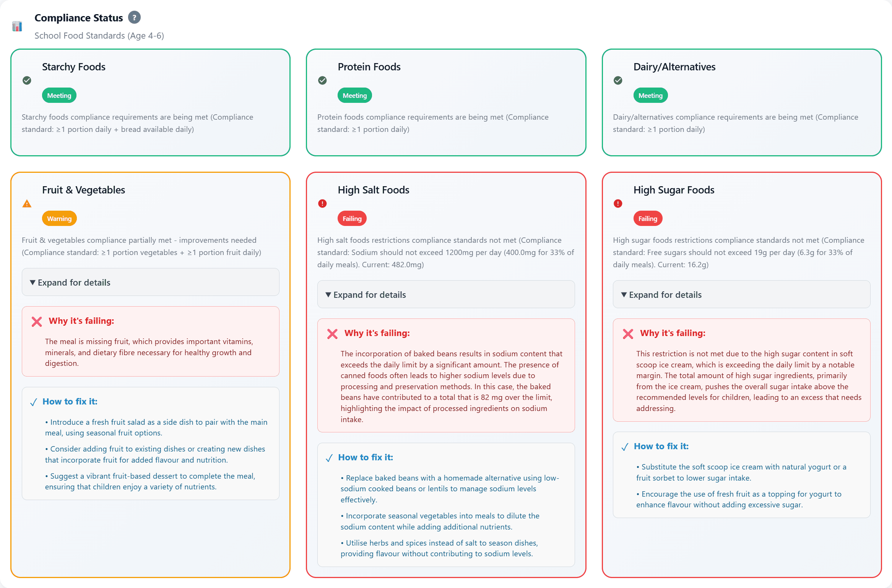Toggle the Warning badge on Fruit & Vegetables
892x588 pixels.
pos(59,218)
